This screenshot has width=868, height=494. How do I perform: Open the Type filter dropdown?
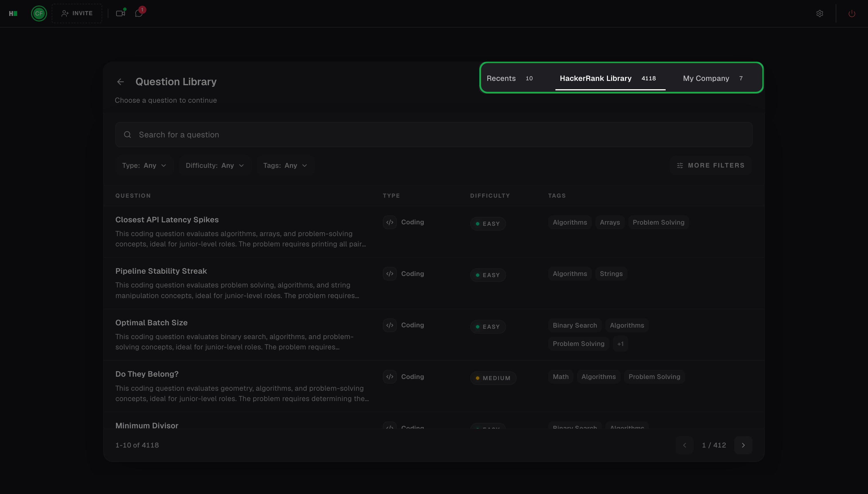(144, 166)
